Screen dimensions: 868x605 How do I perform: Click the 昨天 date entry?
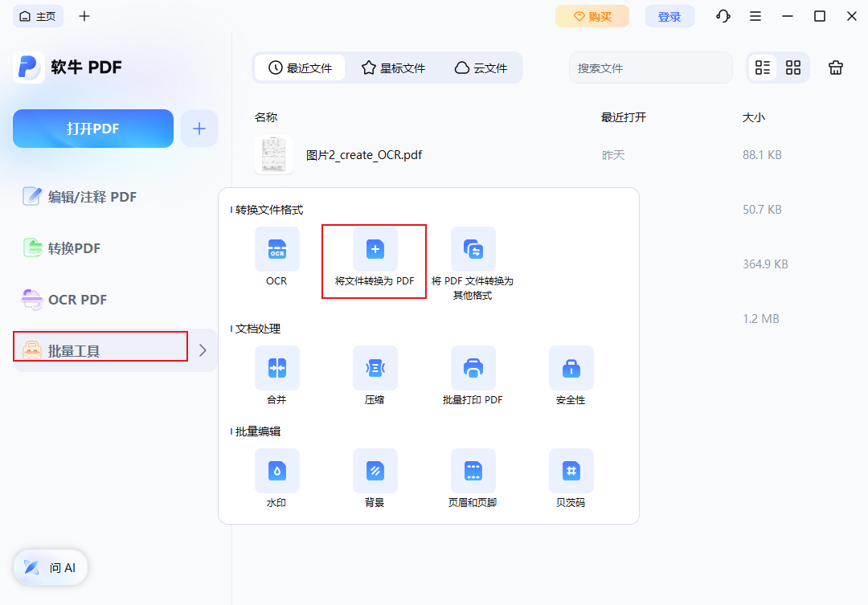[612, 155]
